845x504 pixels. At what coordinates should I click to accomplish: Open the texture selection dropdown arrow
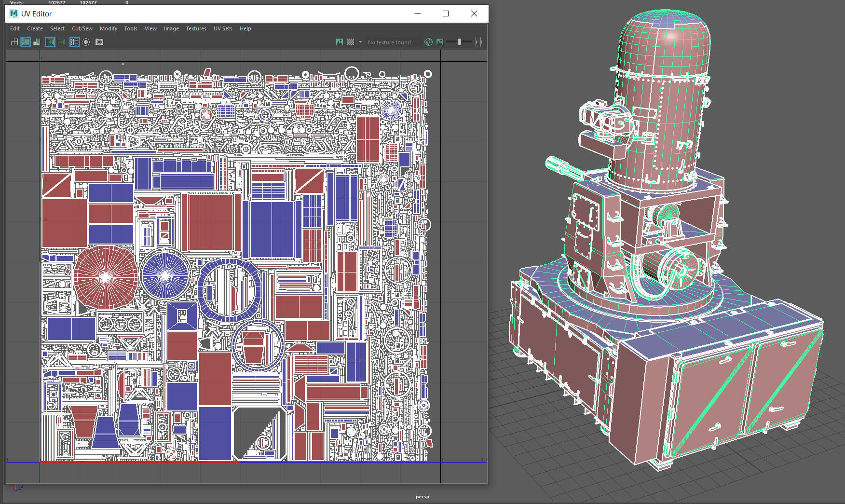point(360,42)
